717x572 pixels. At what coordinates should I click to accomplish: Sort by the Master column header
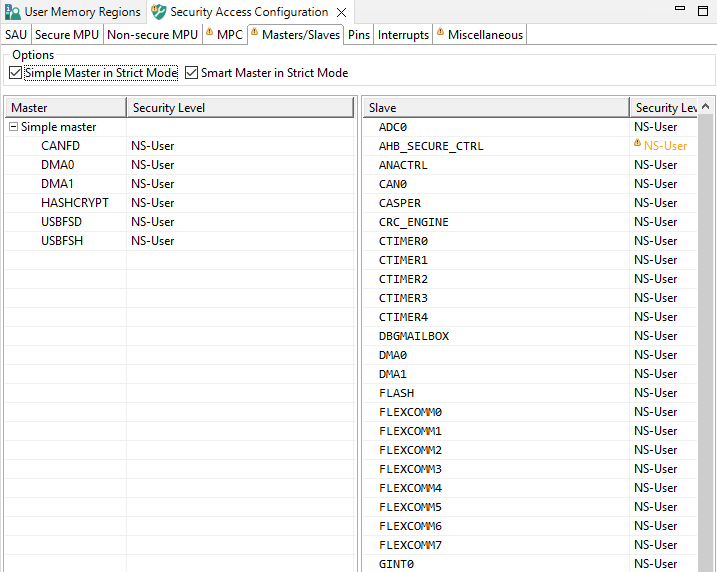pyautogui.click(x=65, y=107)
